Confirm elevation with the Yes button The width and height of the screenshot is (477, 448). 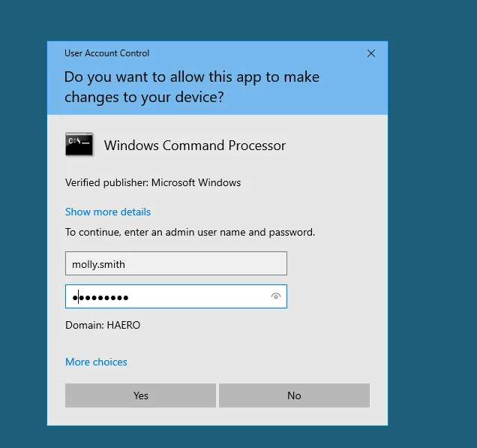(x=140, y=395)
